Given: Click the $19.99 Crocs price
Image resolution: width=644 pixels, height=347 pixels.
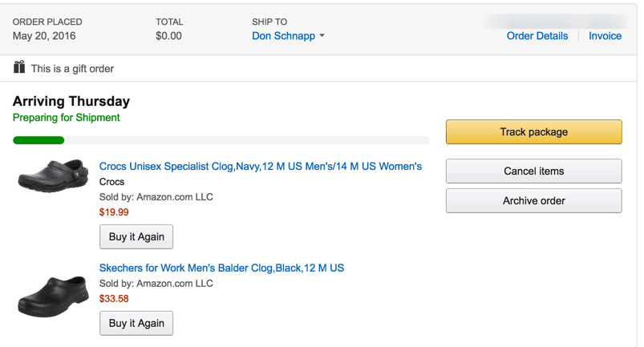Looking at the screenshot, I should 114,212.
